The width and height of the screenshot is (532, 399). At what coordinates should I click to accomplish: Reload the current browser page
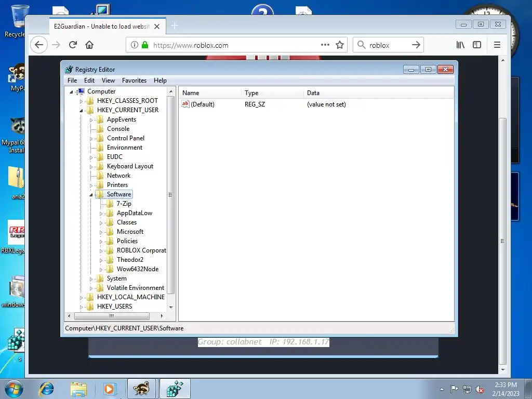pyautogui.click(x=73, y=45)
